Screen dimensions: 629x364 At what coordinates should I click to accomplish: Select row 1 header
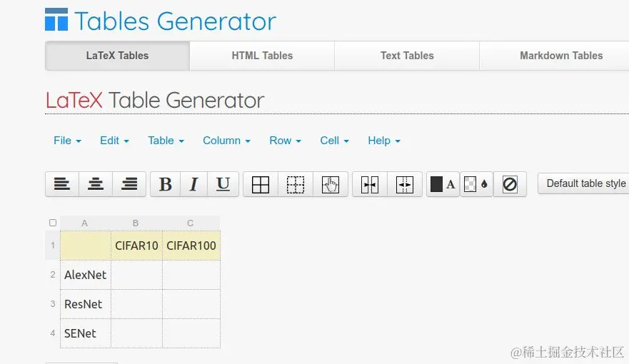53,245
